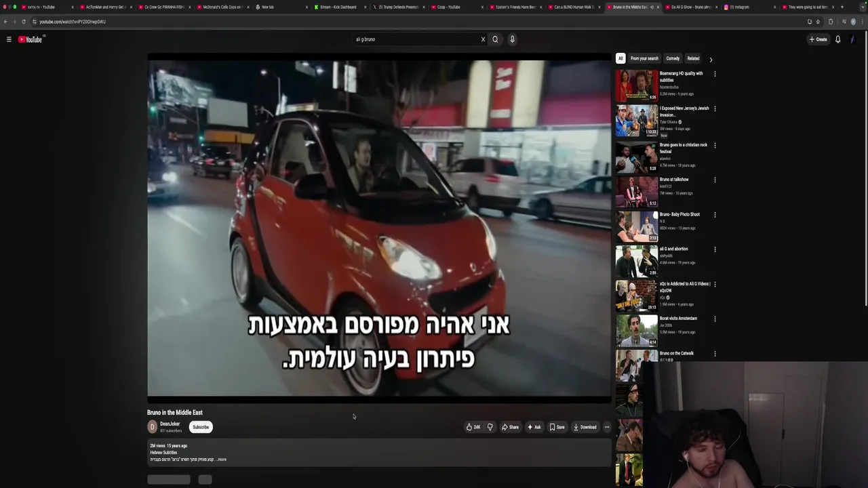Open options menu for Bruno at talkshow
Image resolution: width=868 pixels, height=488 pixels.
pos(715,180)
